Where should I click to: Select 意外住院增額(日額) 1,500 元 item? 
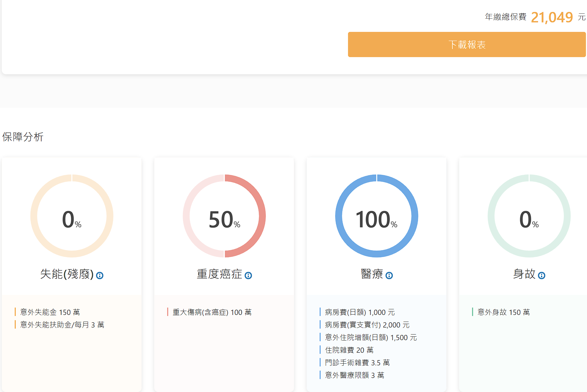click(371, 337)
